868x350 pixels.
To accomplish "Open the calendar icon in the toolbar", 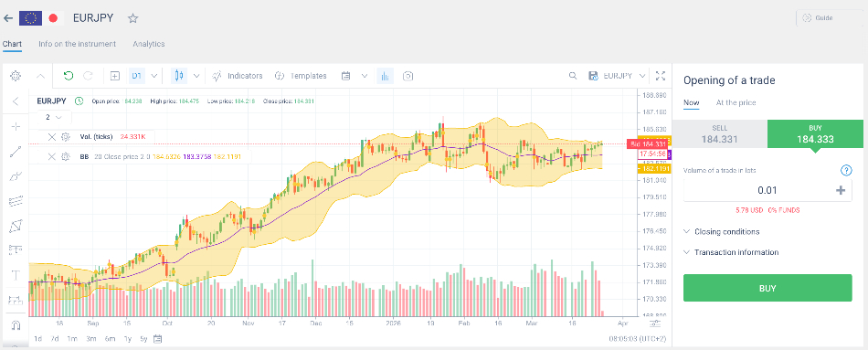I will coord(346,76).
